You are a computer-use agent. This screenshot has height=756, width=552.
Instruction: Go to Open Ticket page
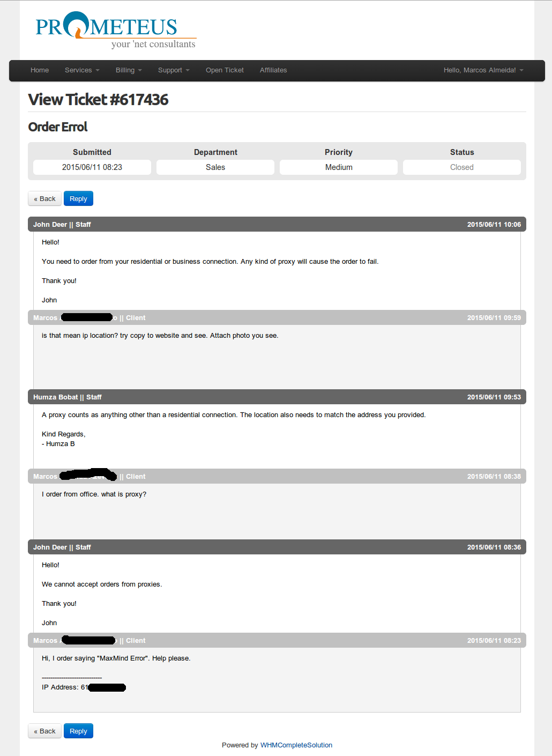pos(225,70)
